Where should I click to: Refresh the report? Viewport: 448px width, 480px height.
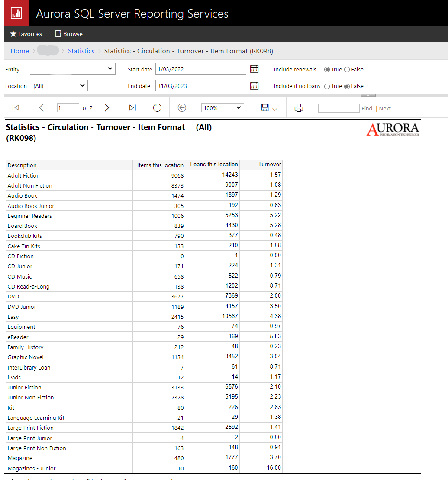(157, 108)
